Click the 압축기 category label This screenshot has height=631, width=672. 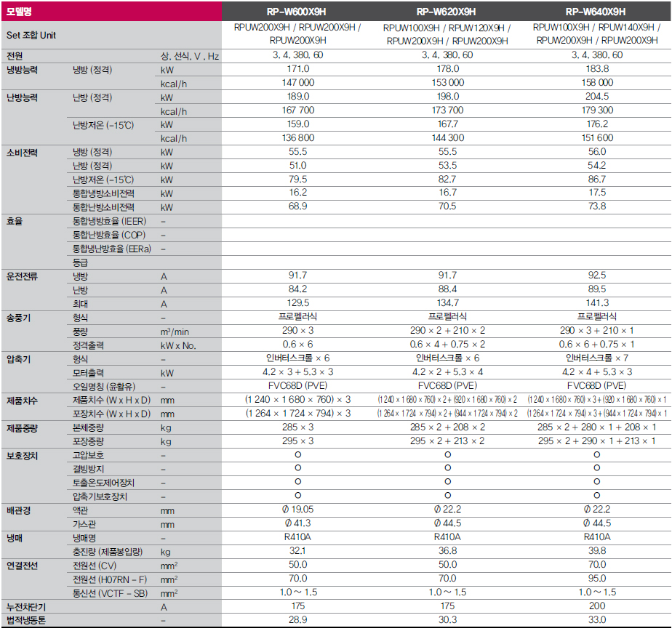(19, 359)
